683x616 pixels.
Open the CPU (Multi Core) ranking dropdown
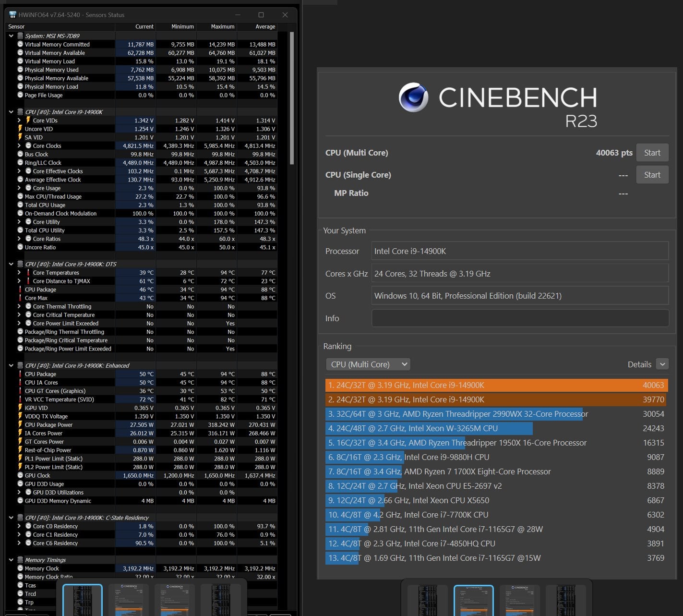[x=368, y=364]
